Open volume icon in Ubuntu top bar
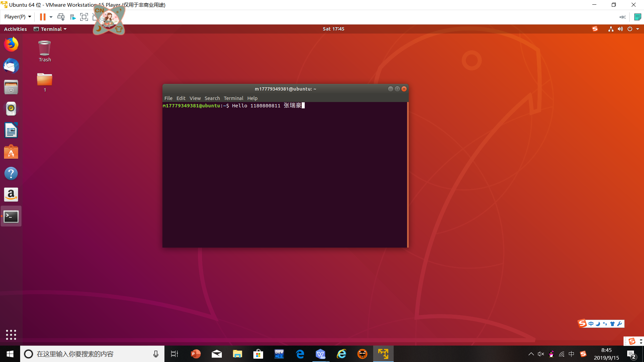644x362 pixels. (620, 29)
